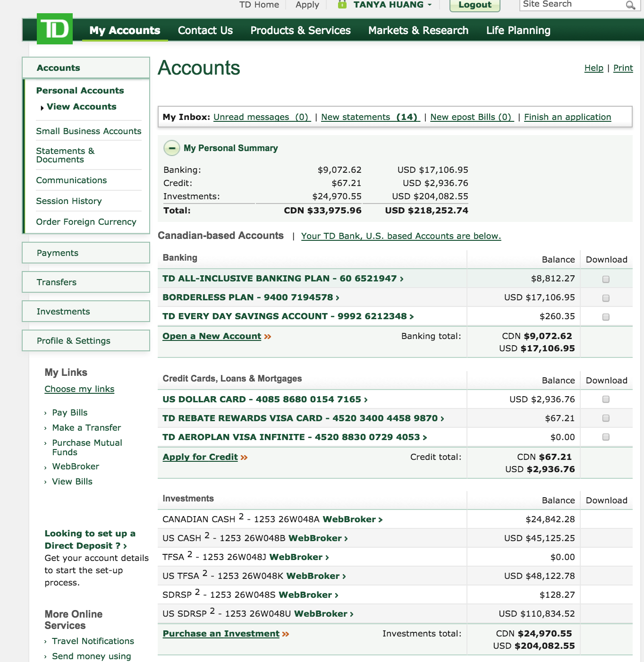Open WebBroker link in TFSA 1253 26W048J row
The image size is (644, 662).
click(x=299, y=557)
